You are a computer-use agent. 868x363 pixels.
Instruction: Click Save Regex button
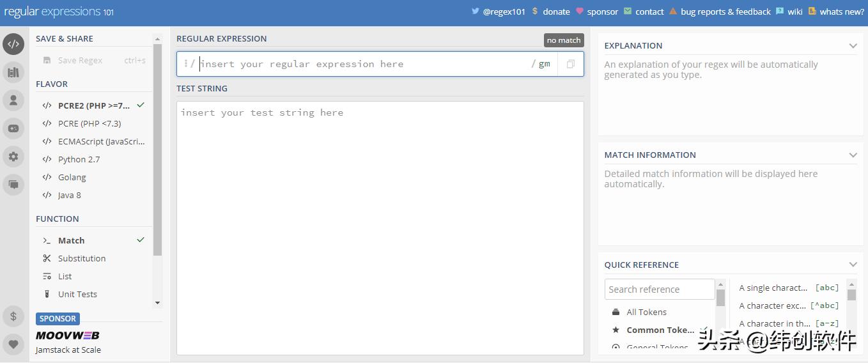point(93,60)
